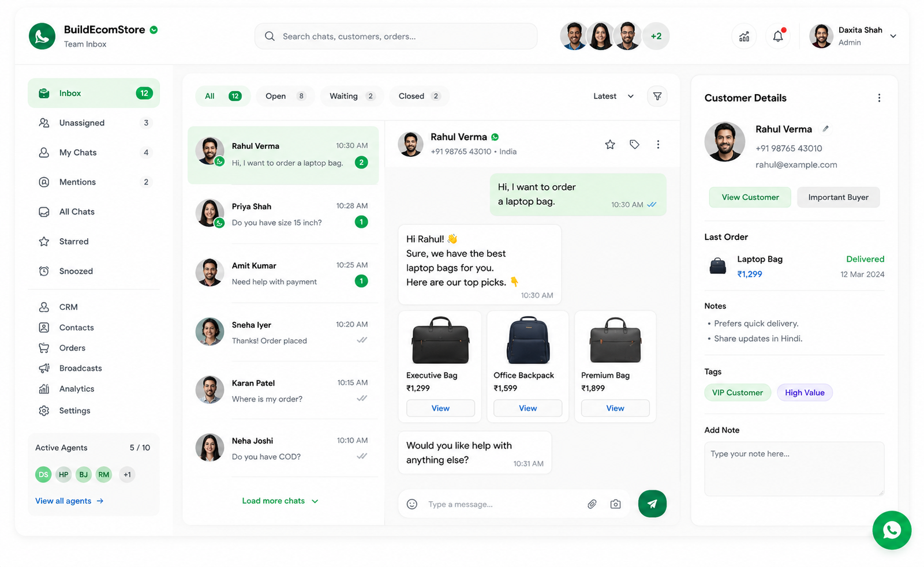Click View Customer button

pyautogui.click(x=750, y=197)
